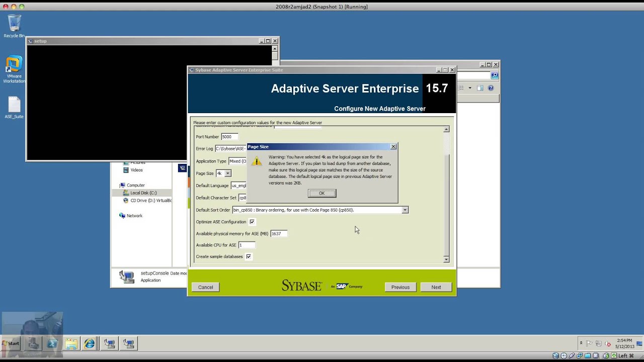The height and width of the screenshot is (362, 644).
Task: Switch to second setup taskbar window
Action: (x=129, y=343)
